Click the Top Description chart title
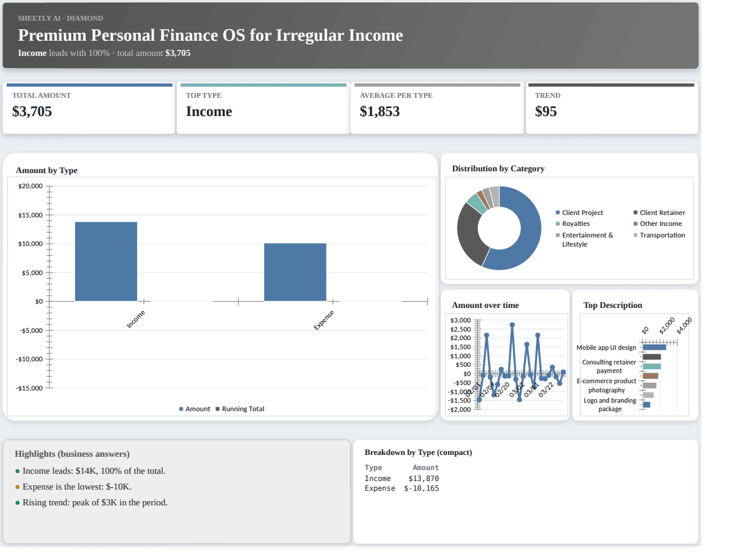Viewport: 745px width, 560px height. click(x=613, y=306)
